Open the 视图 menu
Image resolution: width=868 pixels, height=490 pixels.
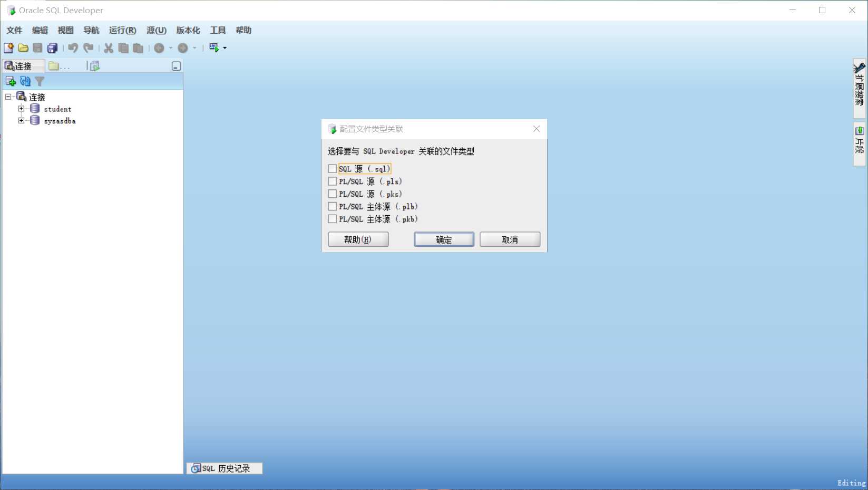coord(65,30)
